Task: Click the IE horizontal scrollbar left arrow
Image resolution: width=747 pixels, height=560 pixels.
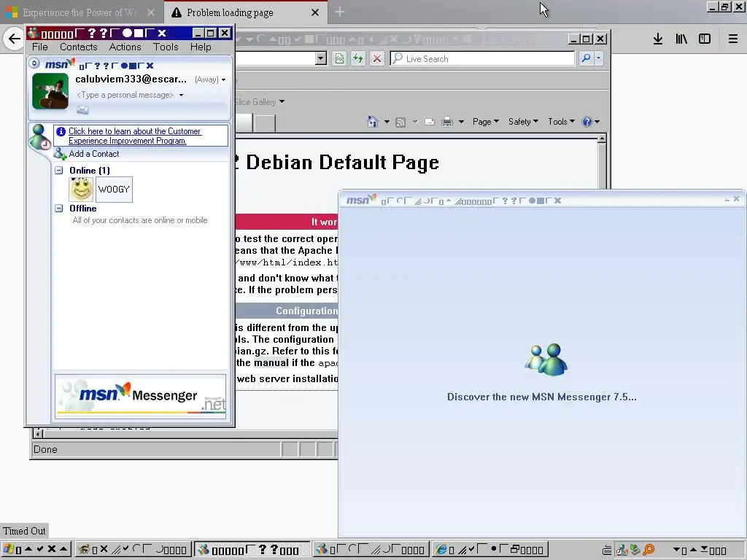Action: click(38, 433)
